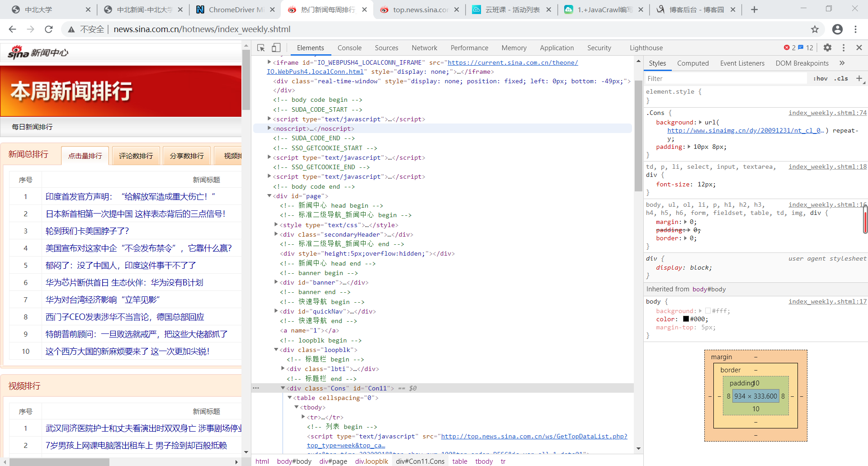Screen dimensions: 868x466
Task: Open news item 华为对台湾经济影响
Action: point(103,300)
